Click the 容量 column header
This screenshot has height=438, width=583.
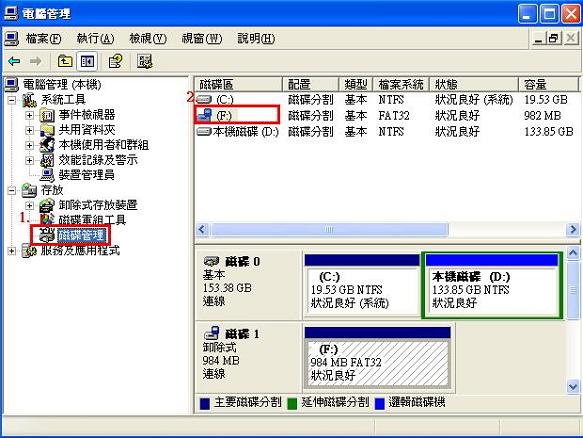coord(548,84)
